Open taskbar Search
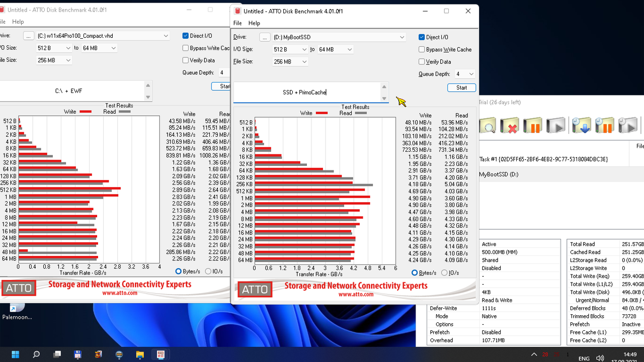The width and height of the screenshot is (644, 362). [x=36, y=354]
